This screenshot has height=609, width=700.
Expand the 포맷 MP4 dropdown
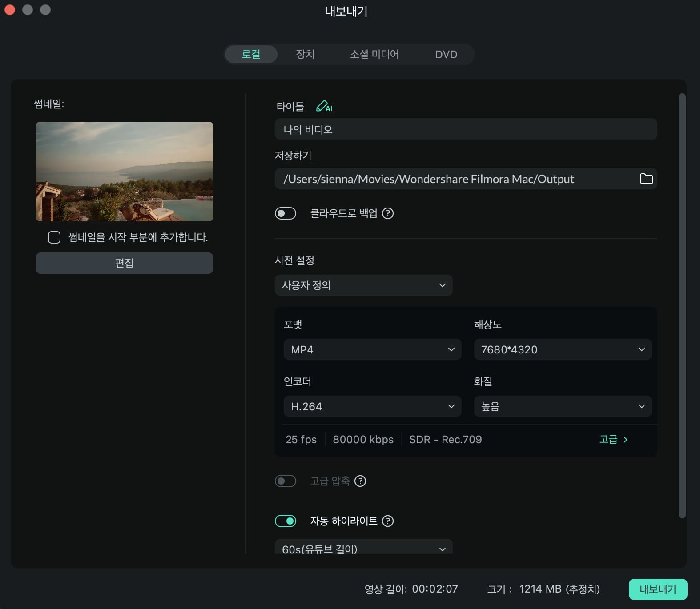[372, 350]
